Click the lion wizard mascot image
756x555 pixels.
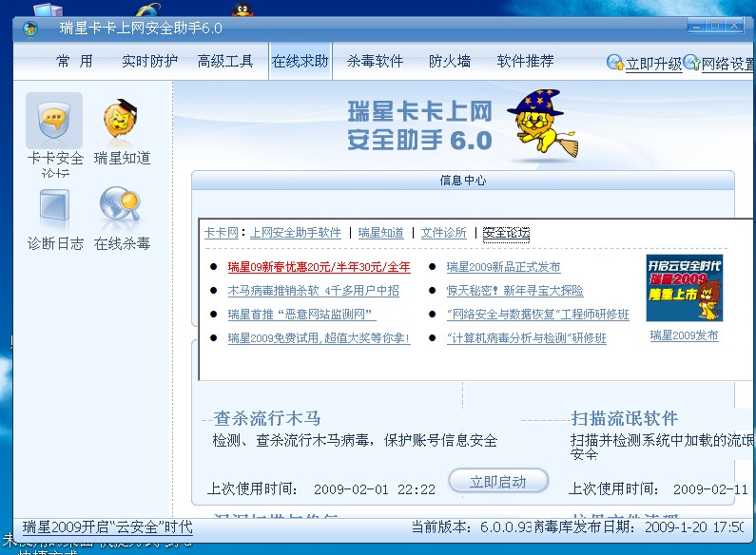[x=542, y=123]
